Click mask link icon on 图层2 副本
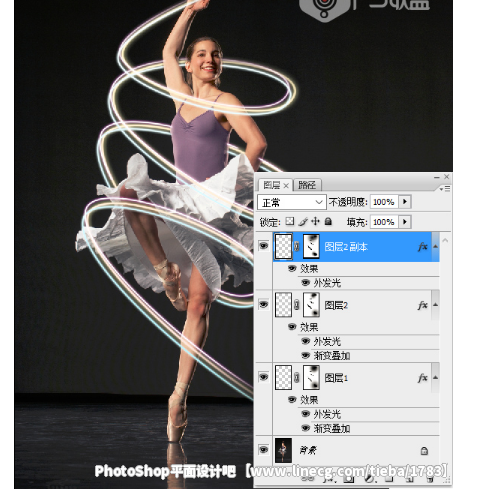 point(297,247)
